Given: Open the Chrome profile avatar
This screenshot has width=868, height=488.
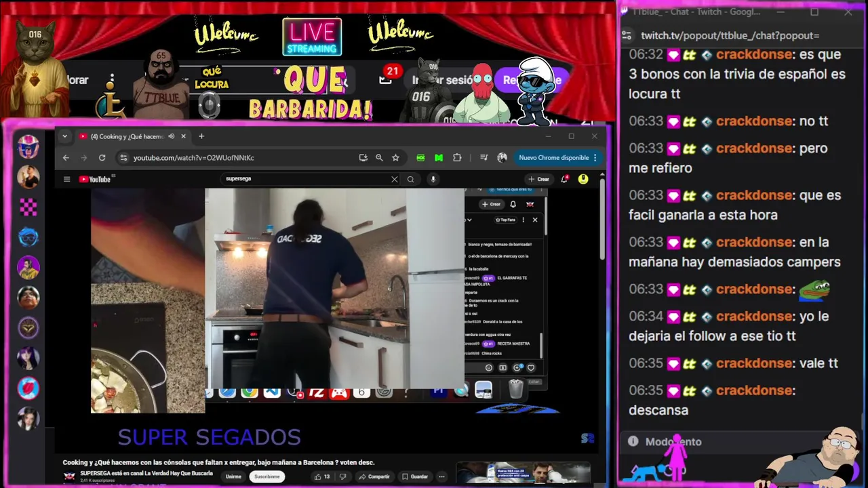Looking at the screenshot, I should (x=502, y=158).
